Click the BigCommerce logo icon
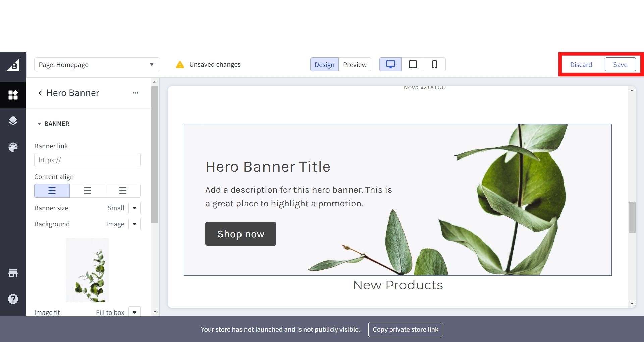Screen dimensions: 644x342 (13, 65)
